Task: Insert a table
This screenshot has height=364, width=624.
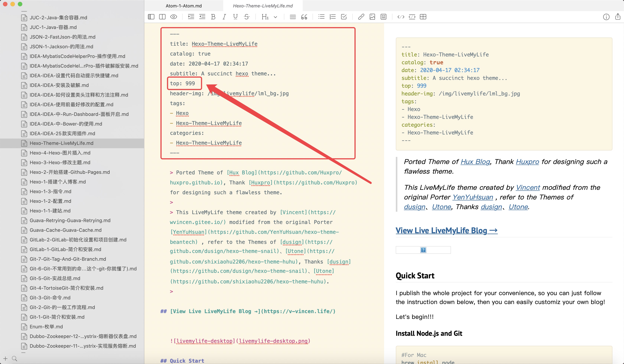Action: (x=423, y=17)
